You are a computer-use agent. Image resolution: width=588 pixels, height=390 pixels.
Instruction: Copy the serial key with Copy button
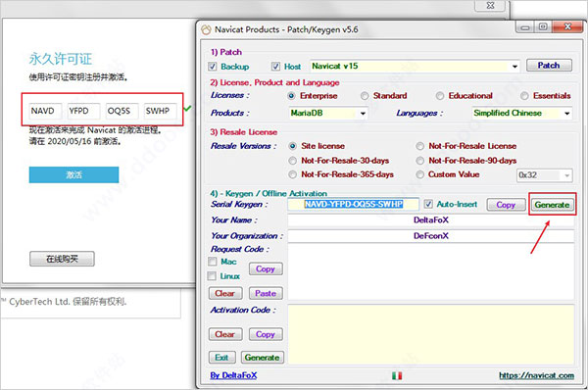click(506, 205)
